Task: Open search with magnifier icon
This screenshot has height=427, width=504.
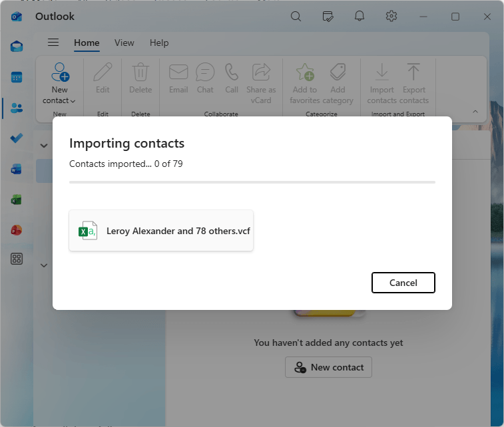Action: click(296, 16)
